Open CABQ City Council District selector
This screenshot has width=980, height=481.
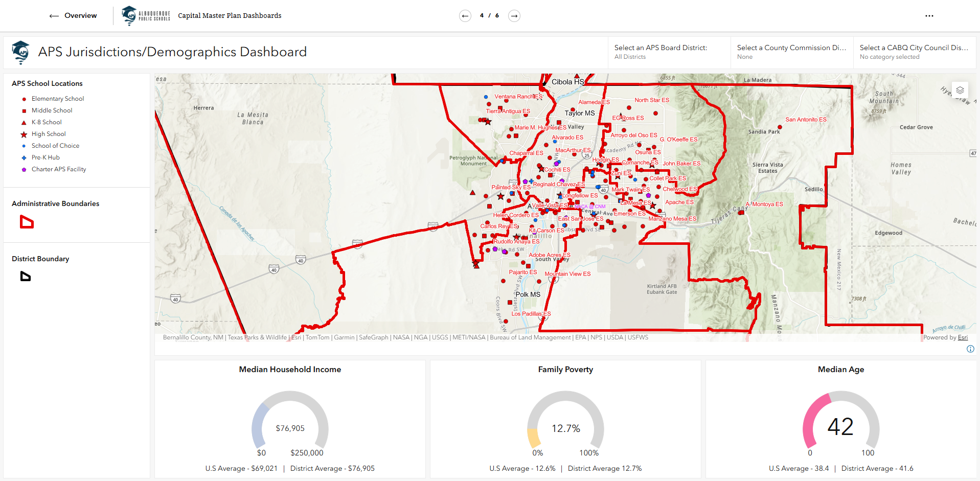pyautogui.click(x=915, y=52)
